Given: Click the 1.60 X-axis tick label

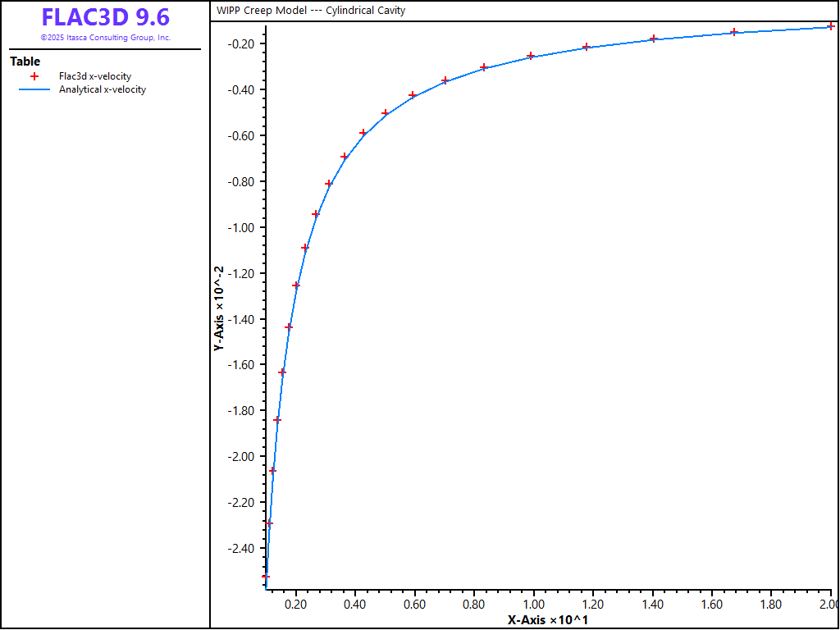Looking at the screenshot, I should pos(712,605).
